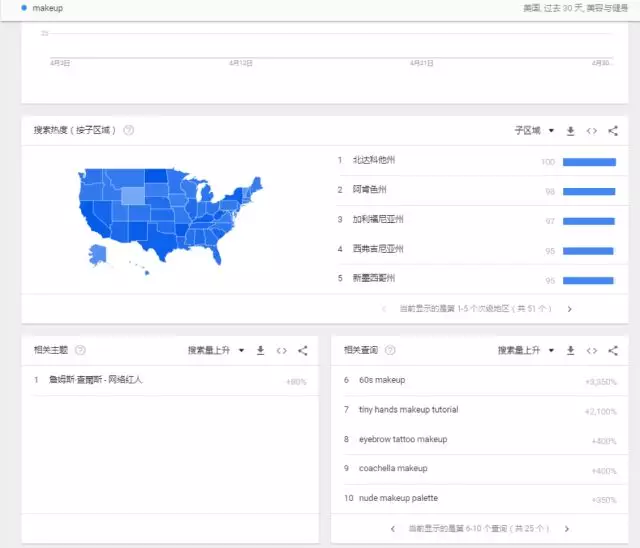This screenshot has width=640, height=548.
Task: Share the 相关查询 panel
Action: pyautogui.click(x=613, y=351)
